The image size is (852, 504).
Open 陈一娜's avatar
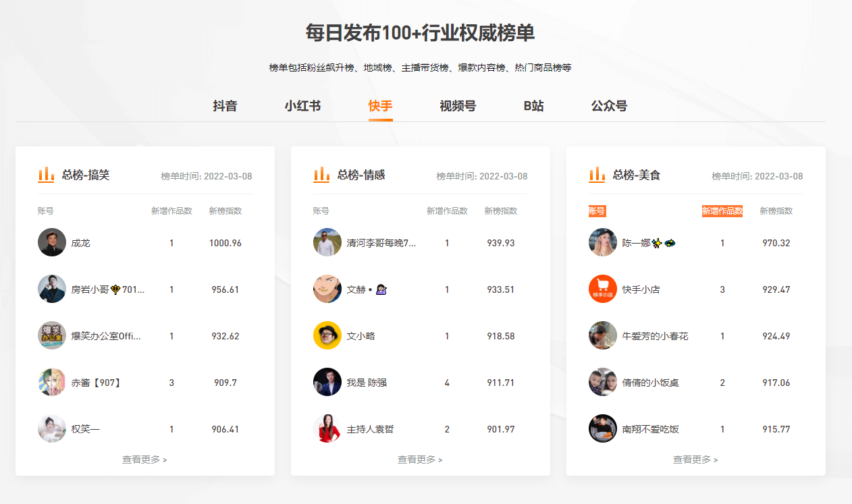coord(603,242)
